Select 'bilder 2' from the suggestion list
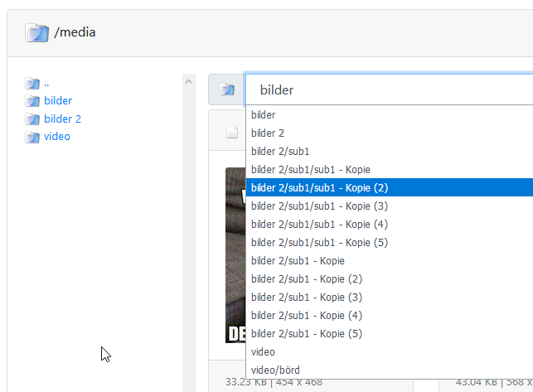The width and height of the screenshot is (533, 392). (390, 133)
